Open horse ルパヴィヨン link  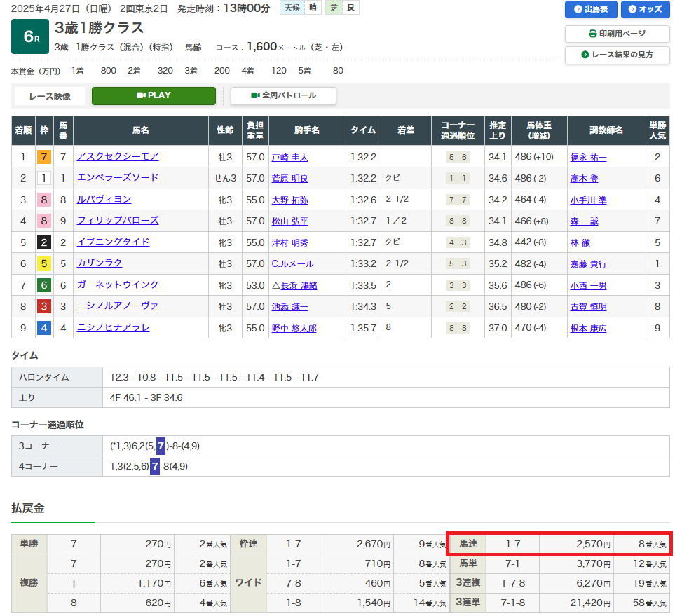(104, 200)
